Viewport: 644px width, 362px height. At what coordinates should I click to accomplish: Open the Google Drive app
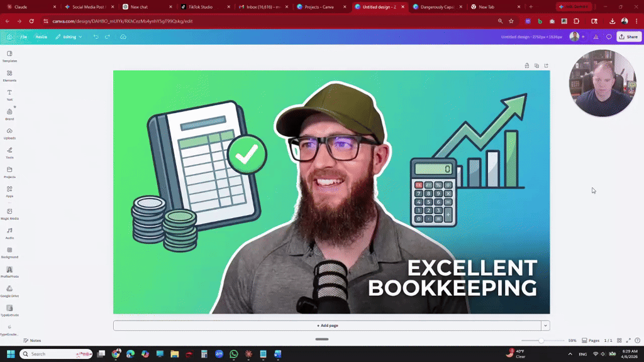(9, 291)
